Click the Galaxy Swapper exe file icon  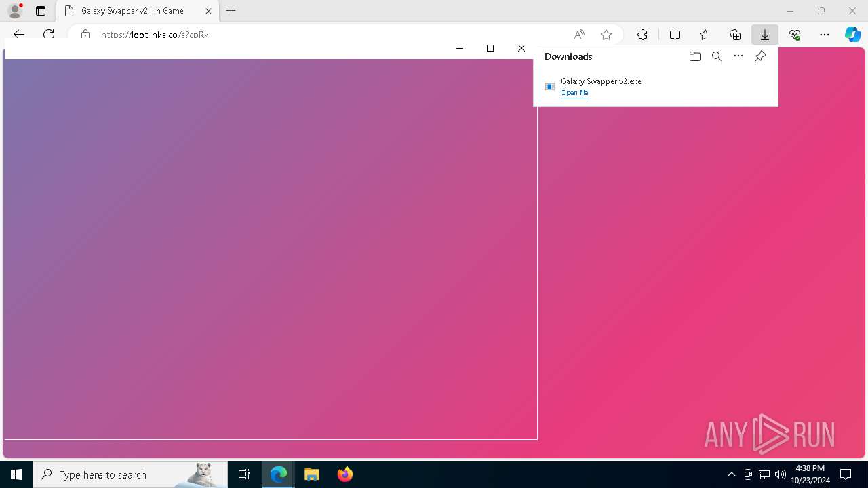pos(550,87)
